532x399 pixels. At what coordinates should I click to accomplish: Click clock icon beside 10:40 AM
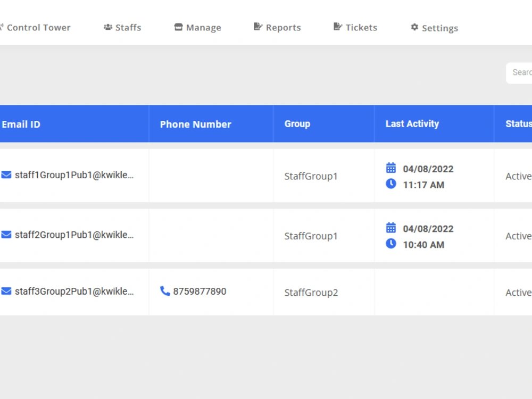[x=391, y=244]
